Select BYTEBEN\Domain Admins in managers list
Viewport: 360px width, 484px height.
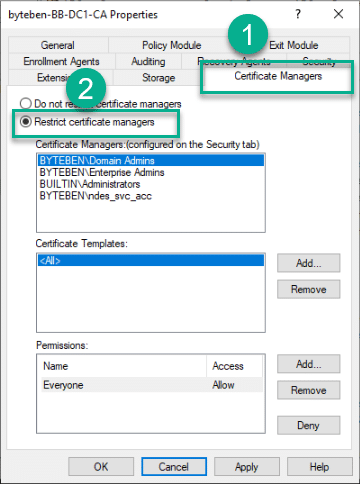coord(151,161)
